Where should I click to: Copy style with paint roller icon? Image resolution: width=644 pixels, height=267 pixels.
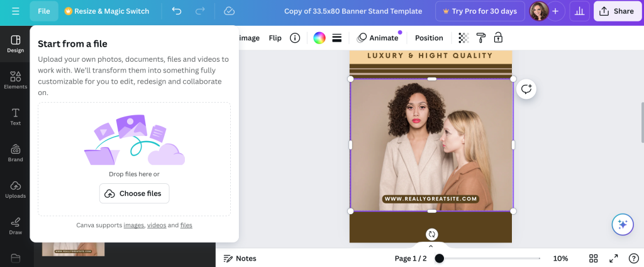(481, 38)
